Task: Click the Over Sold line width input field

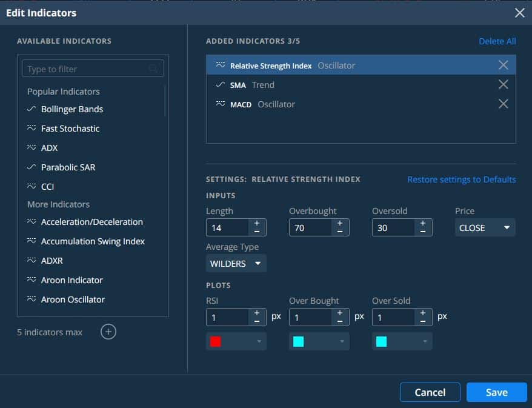Action: point(393,317)
